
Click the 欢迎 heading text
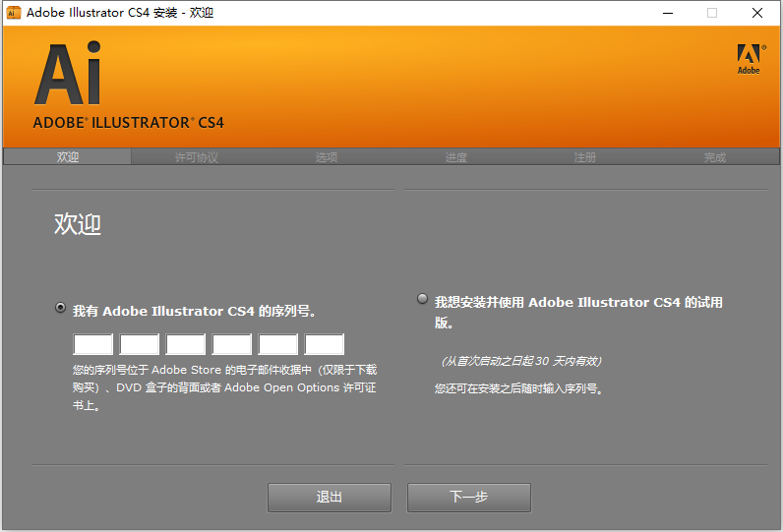(78, 224)
